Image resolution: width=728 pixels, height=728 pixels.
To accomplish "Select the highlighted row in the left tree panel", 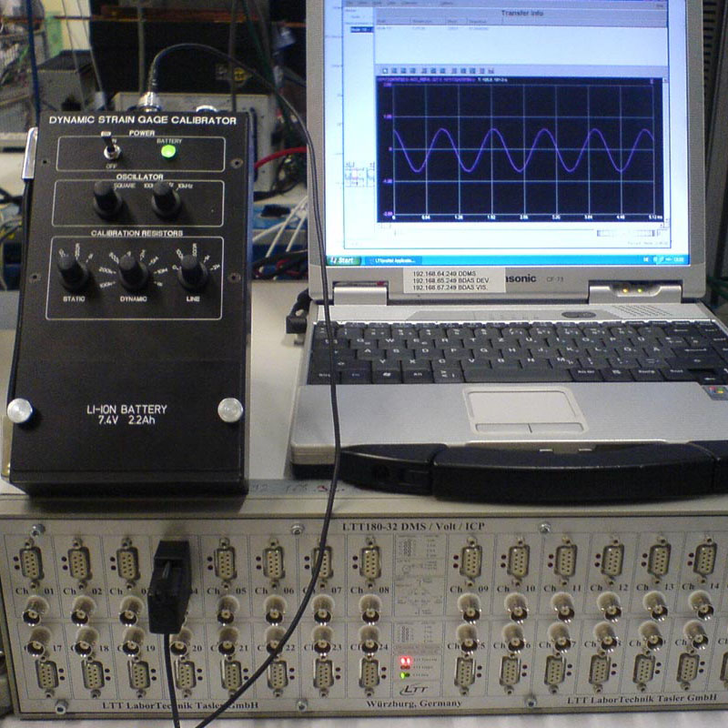I will point(360,30).
